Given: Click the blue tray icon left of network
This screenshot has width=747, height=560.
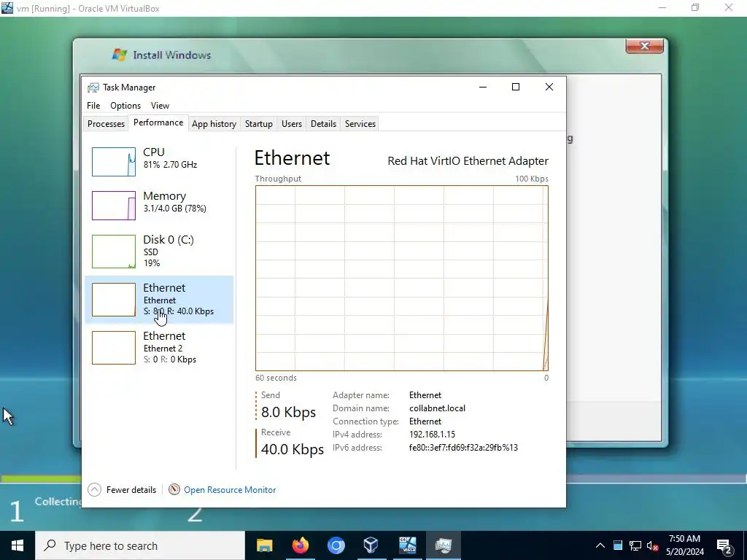Looking at the screenshot, I should pos(617,545).
